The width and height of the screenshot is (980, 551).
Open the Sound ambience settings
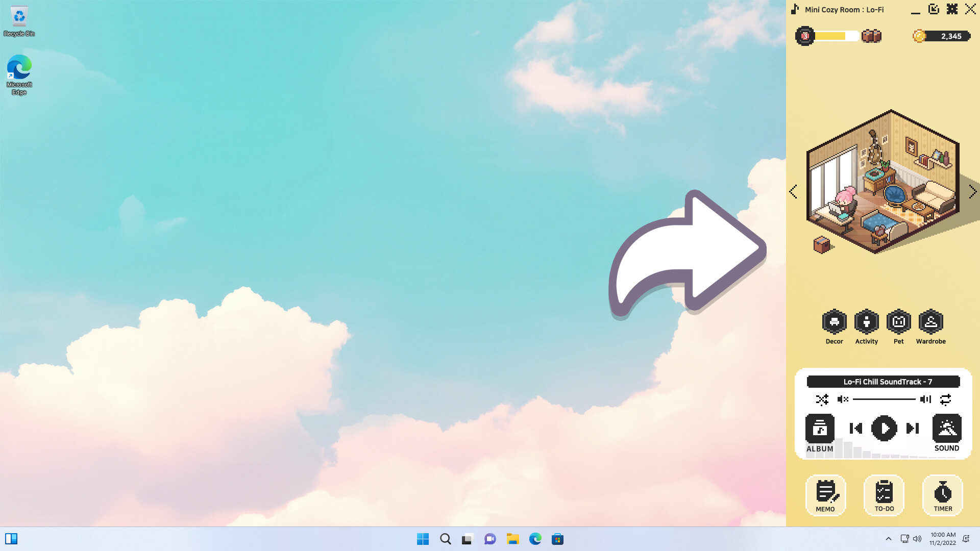click(x=947, y=429)
